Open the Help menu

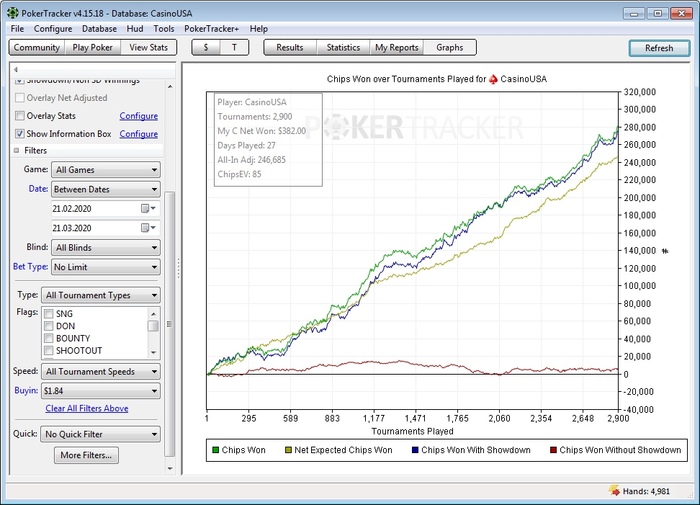point(258,29)
